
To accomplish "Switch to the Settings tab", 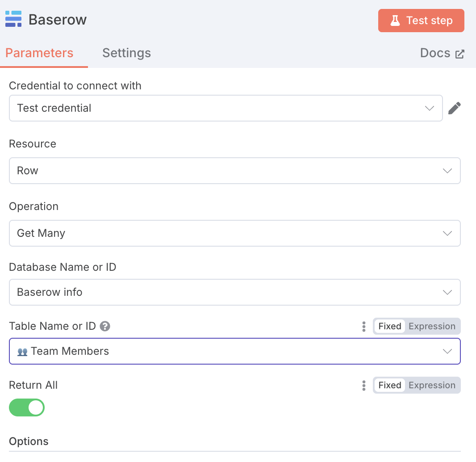I will pyautogui.click(x=126, y=53).
